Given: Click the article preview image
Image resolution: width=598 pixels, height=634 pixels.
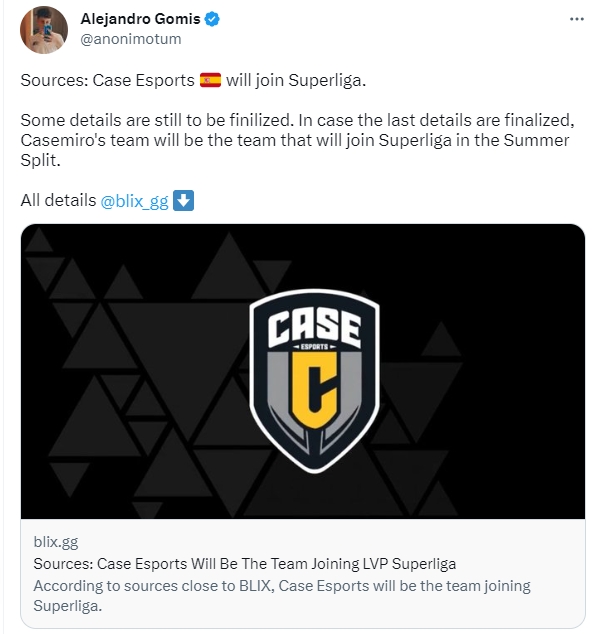Looking at the screenshot, I should (x=303, y=371).
